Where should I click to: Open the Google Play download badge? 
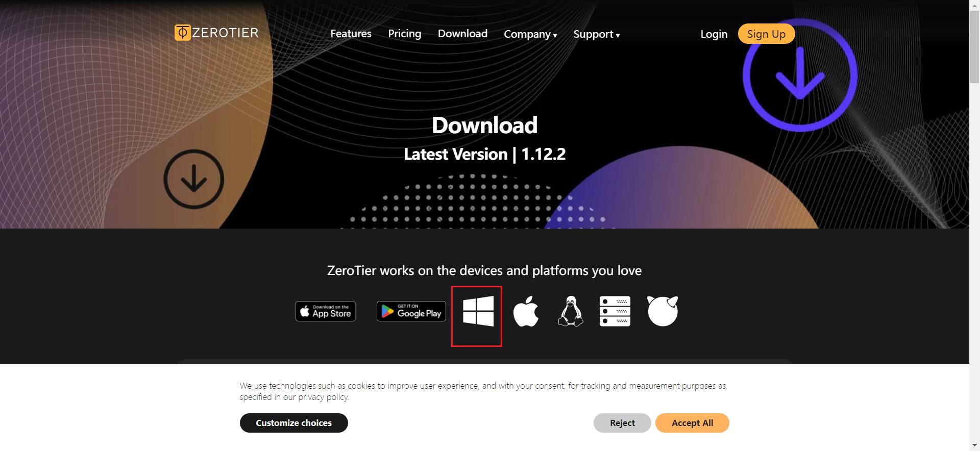tap(411, 311)
